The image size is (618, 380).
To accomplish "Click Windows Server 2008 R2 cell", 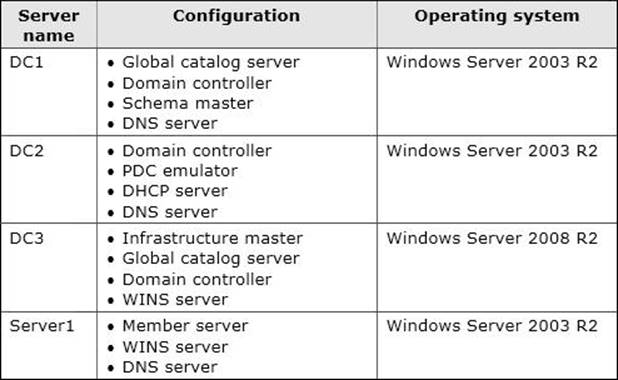I will coord(492,238).
